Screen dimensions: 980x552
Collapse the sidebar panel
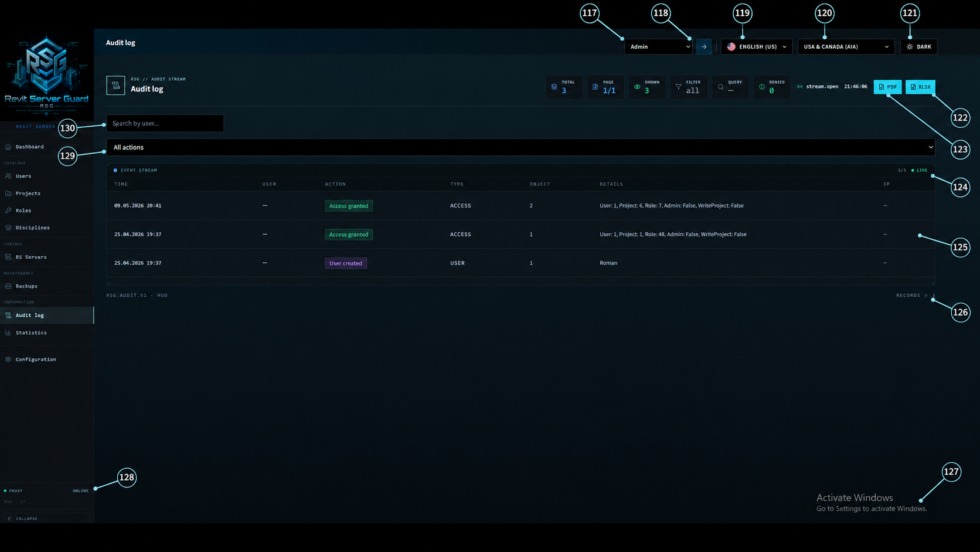tap(46, 519)
